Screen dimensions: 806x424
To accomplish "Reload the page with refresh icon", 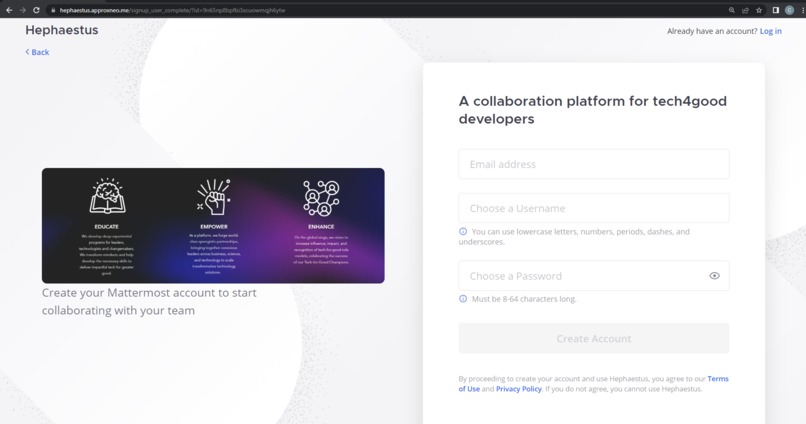I will [x=36, y=10].
